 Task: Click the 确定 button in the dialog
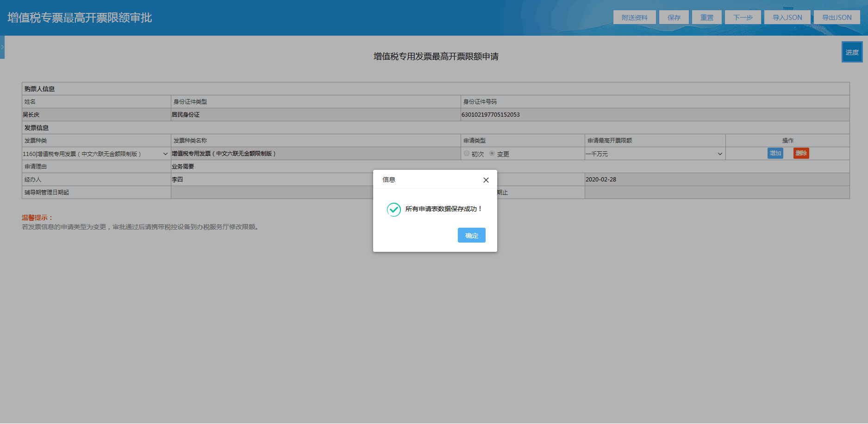click(x=472, y=235)
